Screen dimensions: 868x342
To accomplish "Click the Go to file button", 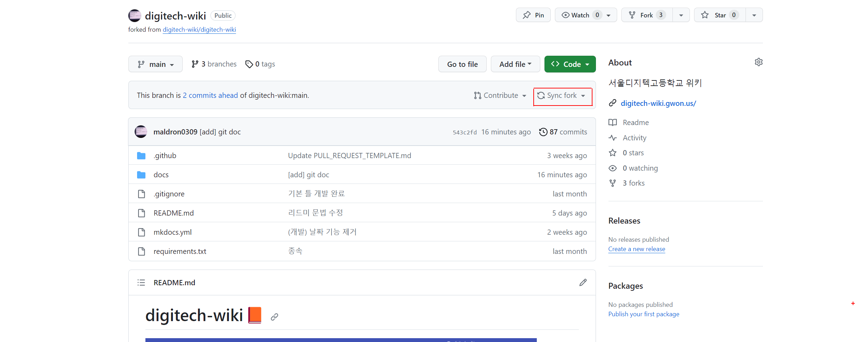I will coord(462,64).
